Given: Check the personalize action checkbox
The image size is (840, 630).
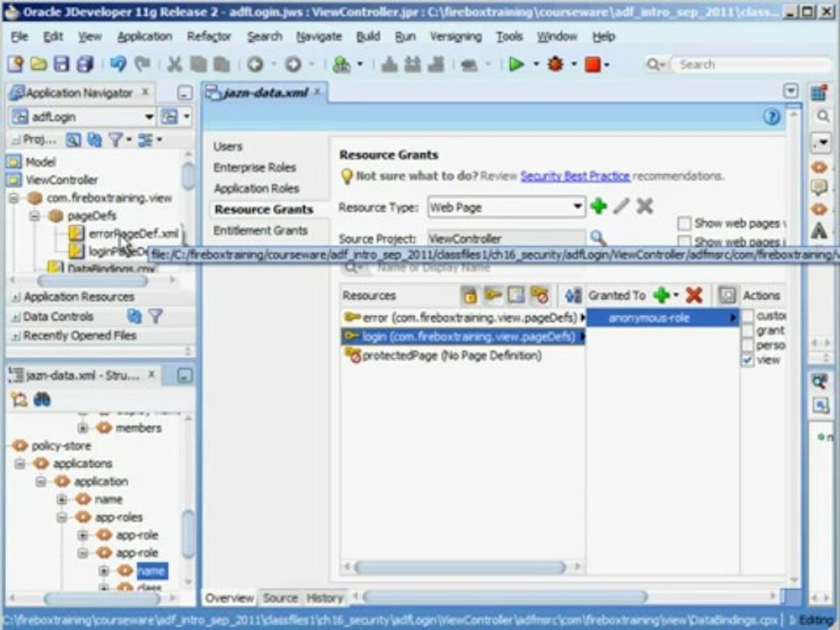Looking at the screenshot, I should [x=748, y=346].
